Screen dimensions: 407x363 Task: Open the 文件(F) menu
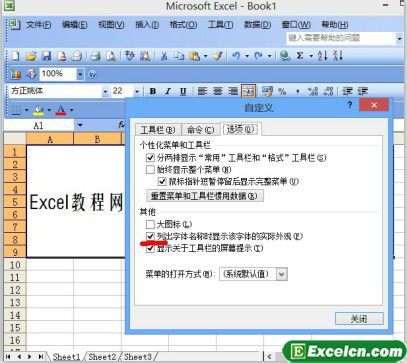pyautogui.click(x=39, y=25)
